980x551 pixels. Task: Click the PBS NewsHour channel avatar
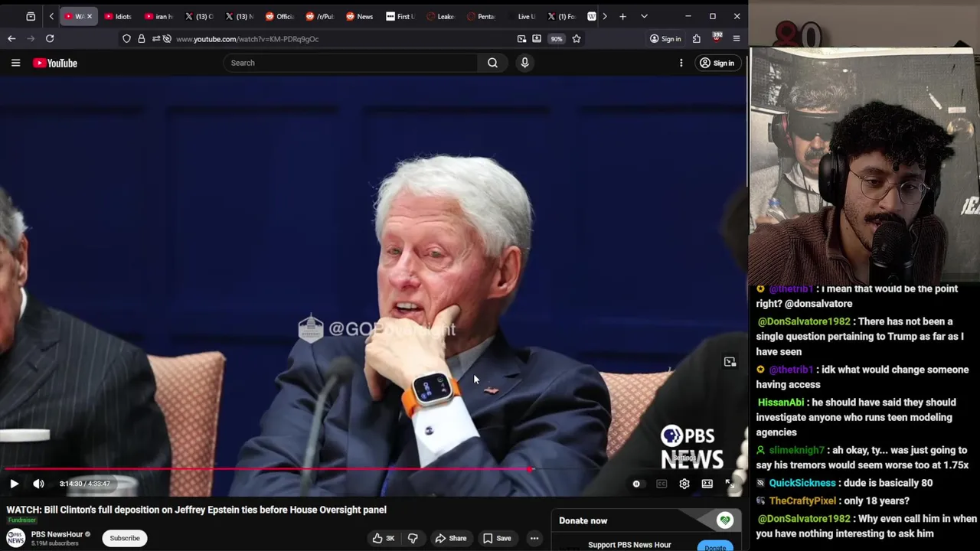pyautogui.click(x=15, y=538)
